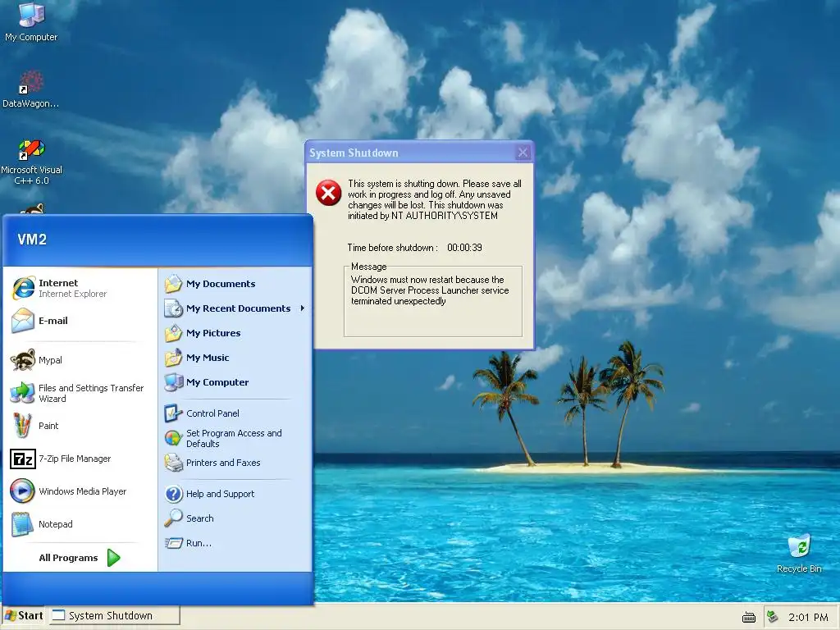This screenshot has width=840, height=630.
Task: Click the VM2 user name header
Action: pos(32,240)
